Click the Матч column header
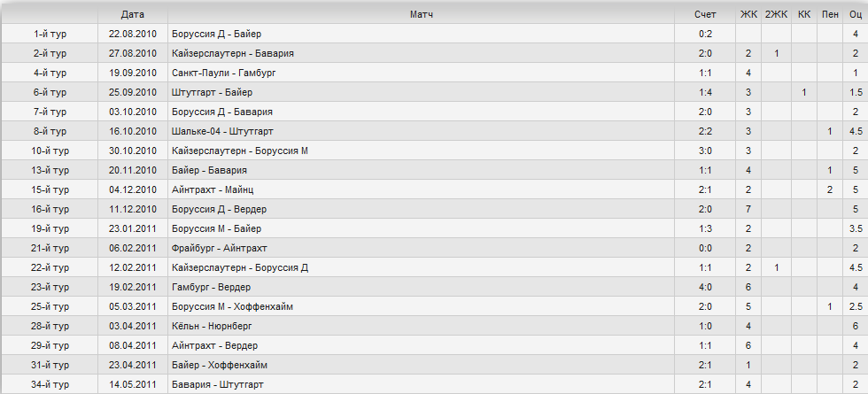This screenshot has height=394, width=868. click(422, 15)
